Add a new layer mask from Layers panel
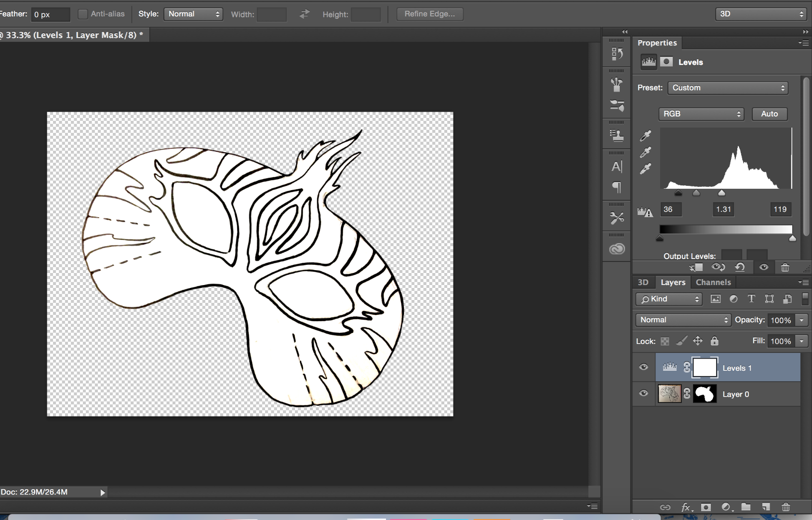Image resolution: width=812 pixels, height=520 pixels. pos(706,507)
